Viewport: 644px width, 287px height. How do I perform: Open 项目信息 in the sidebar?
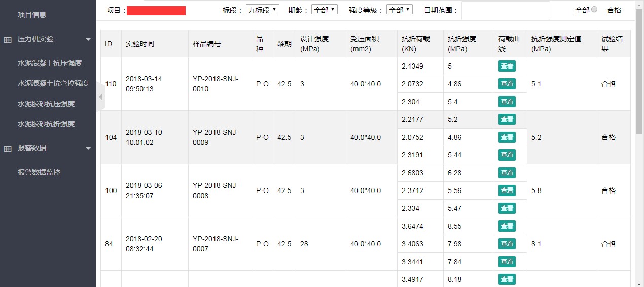pos(32,15)
